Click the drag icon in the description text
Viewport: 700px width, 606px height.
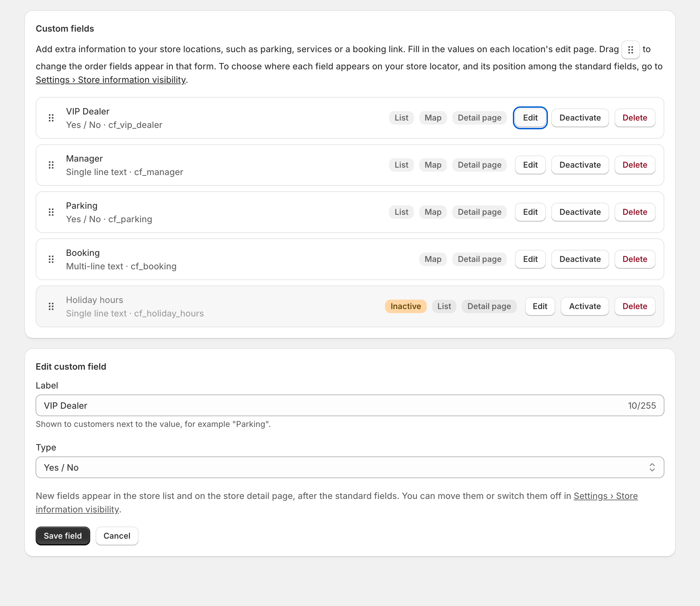630,50
